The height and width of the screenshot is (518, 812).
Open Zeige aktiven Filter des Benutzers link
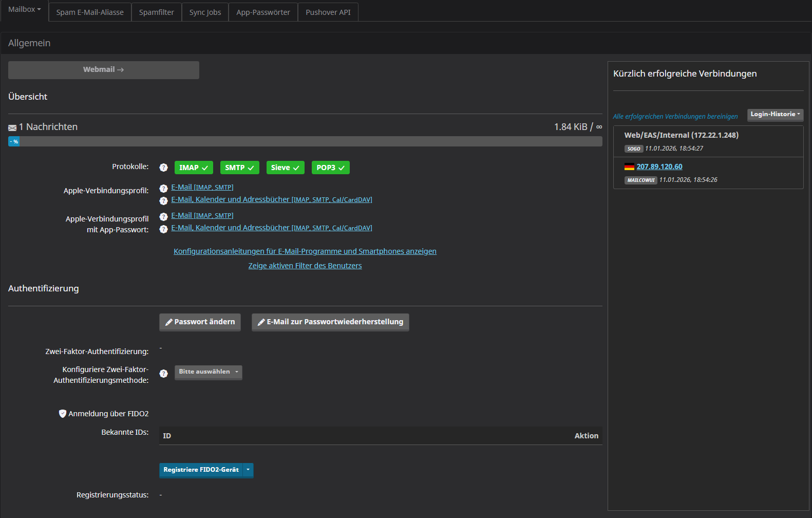(305, 266)
